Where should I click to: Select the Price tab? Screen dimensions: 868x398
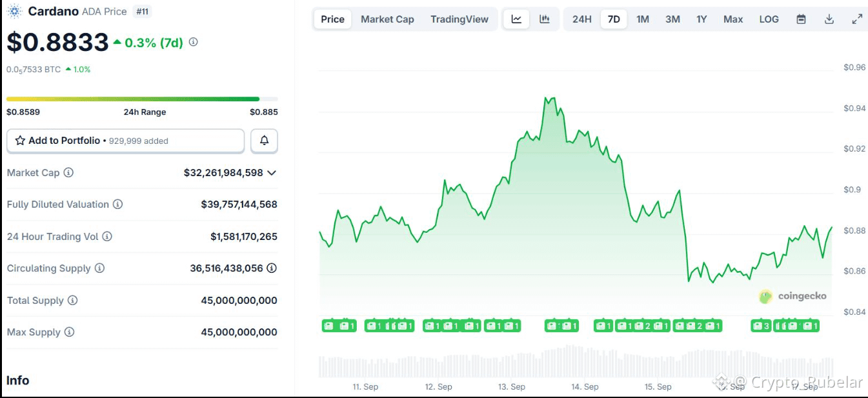point(333,19)
